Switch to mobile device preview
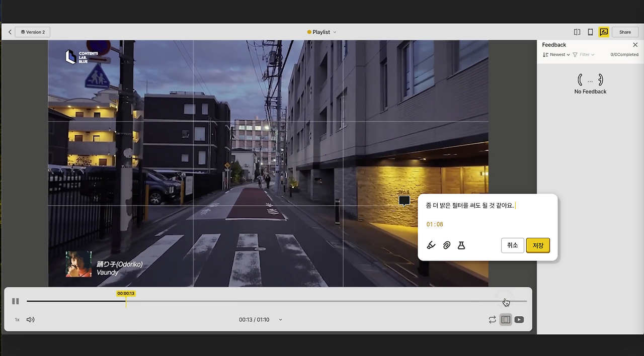 click(x=591, y=32)
